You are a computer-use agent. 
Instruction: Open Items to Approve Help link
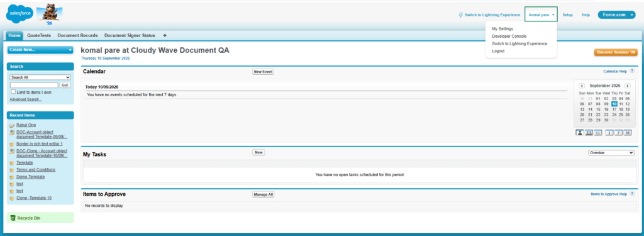[x=609, y=194]
